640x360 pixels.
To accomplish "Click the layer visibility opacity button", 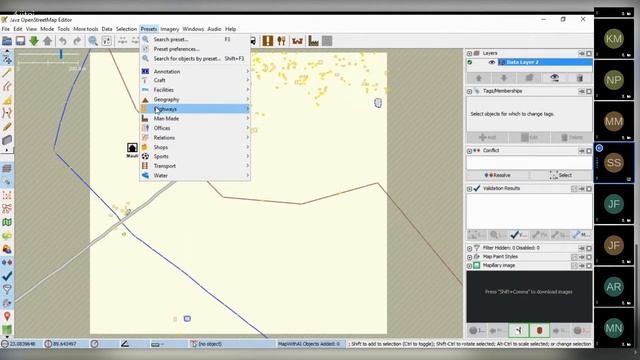I will pos(554,78).
